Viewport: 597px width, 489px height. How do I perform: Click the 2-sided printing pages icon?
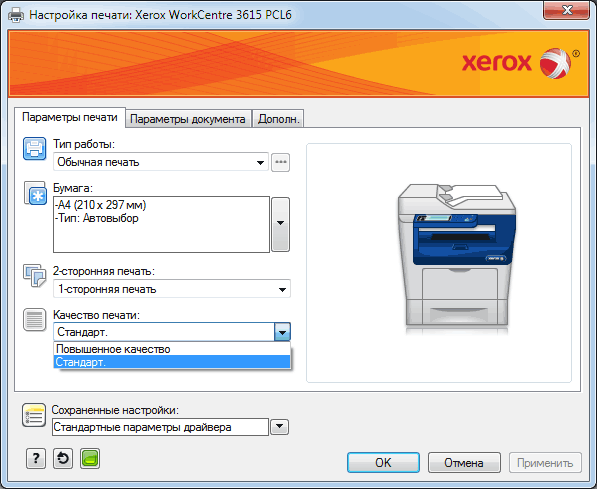coord(34,276)
